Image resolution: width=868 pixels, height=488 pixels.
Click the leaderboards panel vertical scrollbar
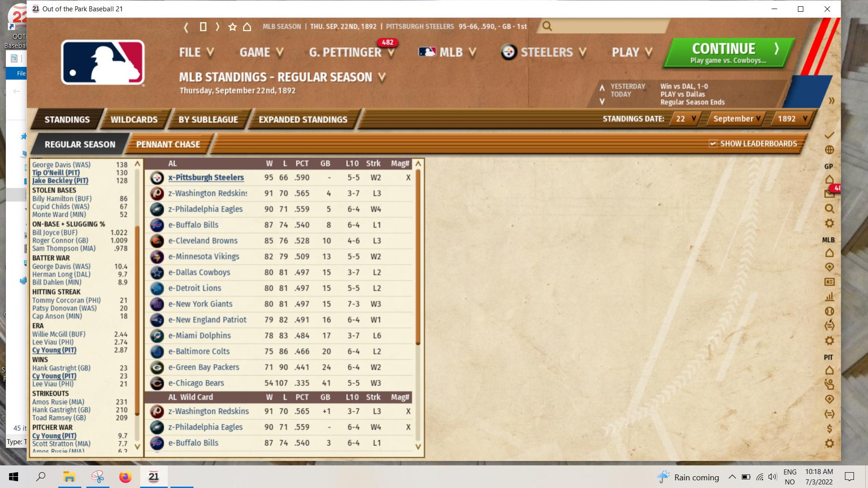[x=137, y=320]
